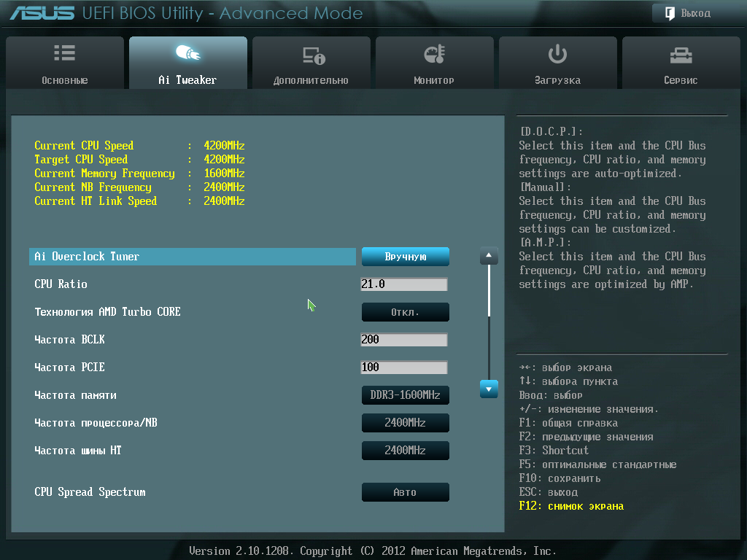Select the CPU Spread Spectrum label

click(90, 492)
